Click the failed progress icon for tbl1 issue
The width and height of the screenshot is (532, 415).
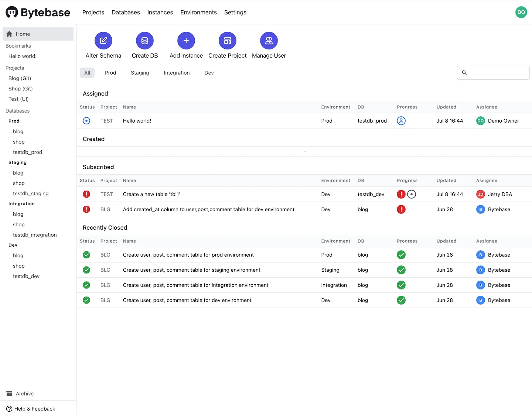(x=401, y=194)
